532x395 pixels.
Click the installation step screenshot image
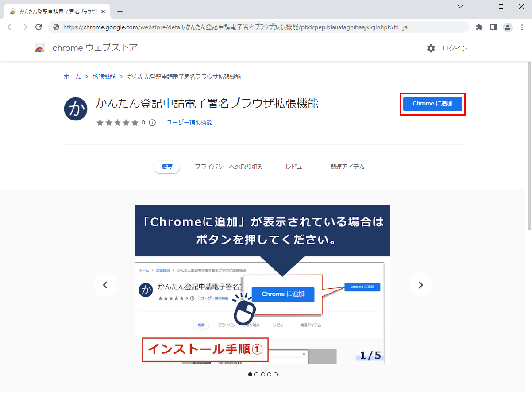(263, 285)
